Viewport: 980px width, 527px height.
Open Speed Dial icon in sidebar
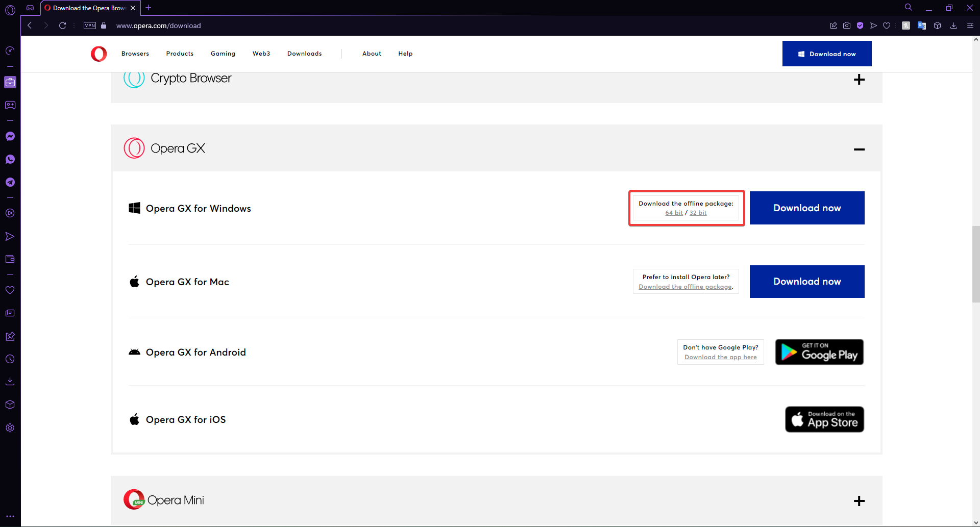(x=10, y=51)
